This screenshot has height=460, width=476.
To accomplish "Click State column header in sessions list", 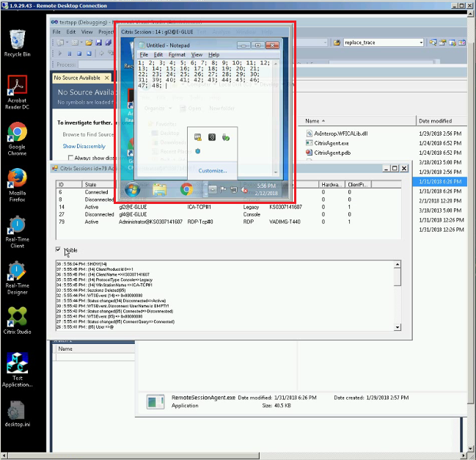I will (x=98, y=185).
